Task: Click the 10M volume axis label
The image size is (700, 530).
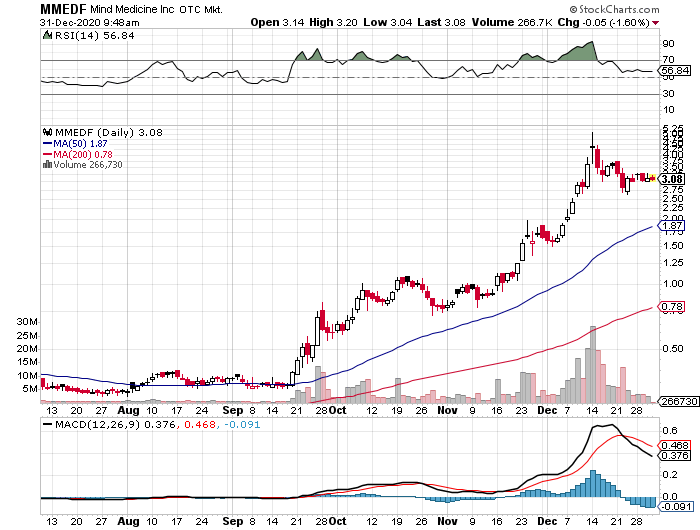Action: (27, 376)
